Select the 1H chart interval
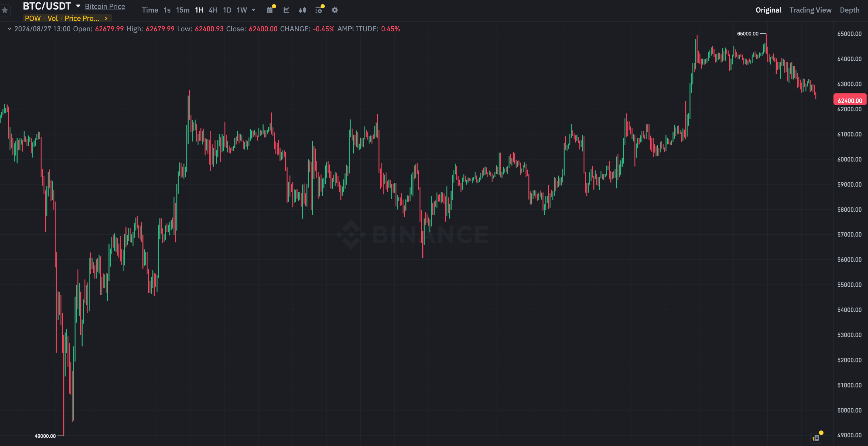Screen dimensions: 868x446 (x=199, y=10)
